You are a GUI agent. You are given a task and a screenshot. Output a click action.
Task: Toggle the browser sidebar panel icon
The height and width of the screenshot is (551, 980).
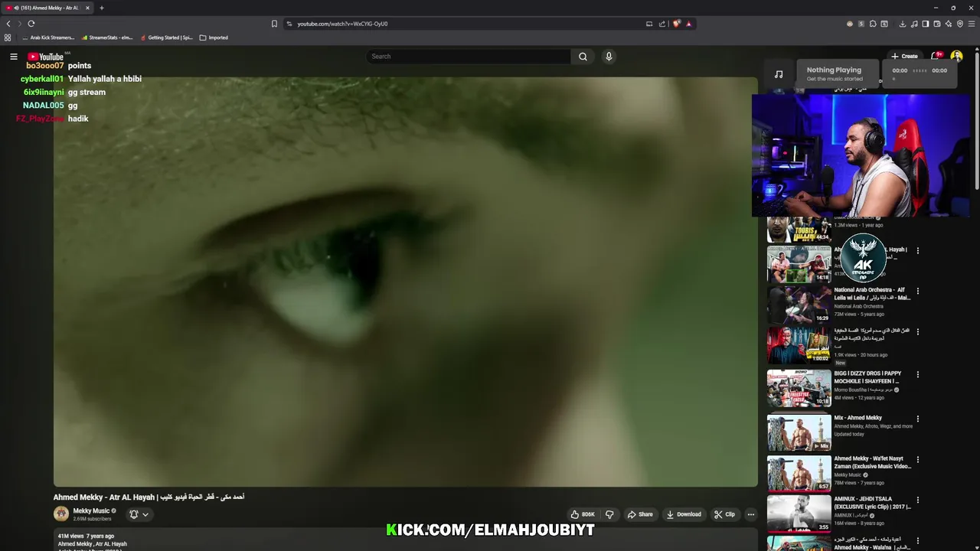coord(926,24)
